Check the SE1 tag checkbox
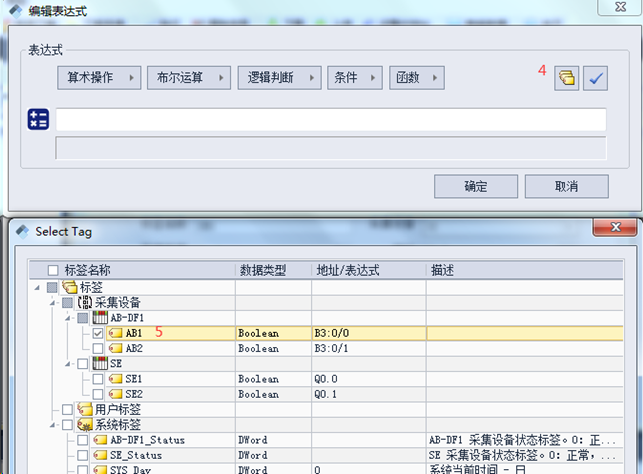The height and width of the screenshot is (474, 643). pyautogui.click(x=98, y=379)
